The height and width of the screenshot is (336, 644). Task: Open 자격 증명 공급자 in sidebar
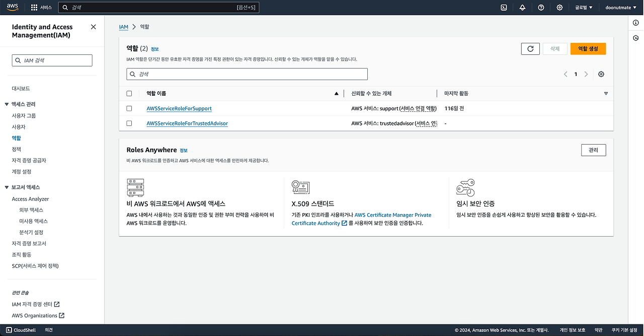29,160
